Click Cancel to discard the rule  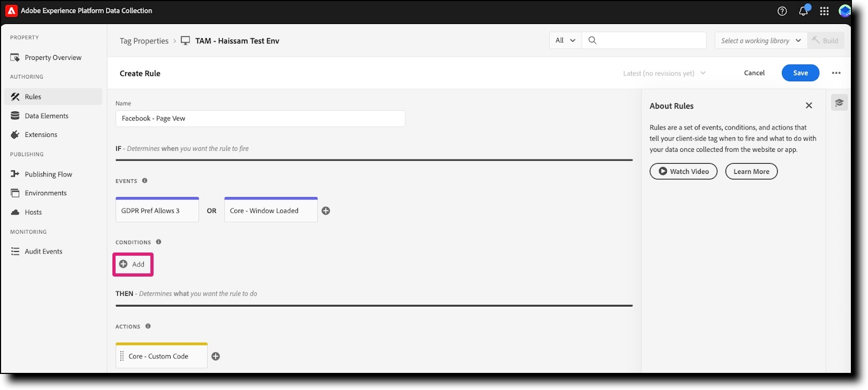754,73
